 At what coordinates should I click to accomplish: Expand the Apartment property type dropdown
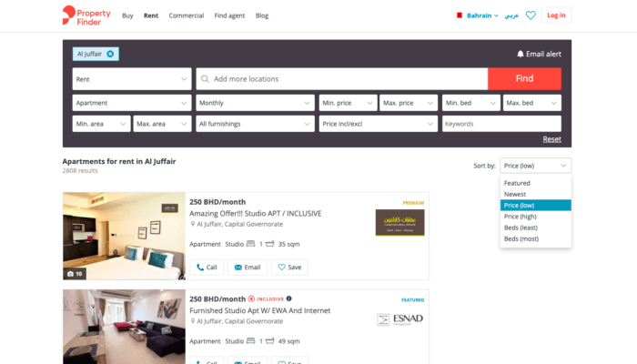pyautogui.click(x=132, y=103)
